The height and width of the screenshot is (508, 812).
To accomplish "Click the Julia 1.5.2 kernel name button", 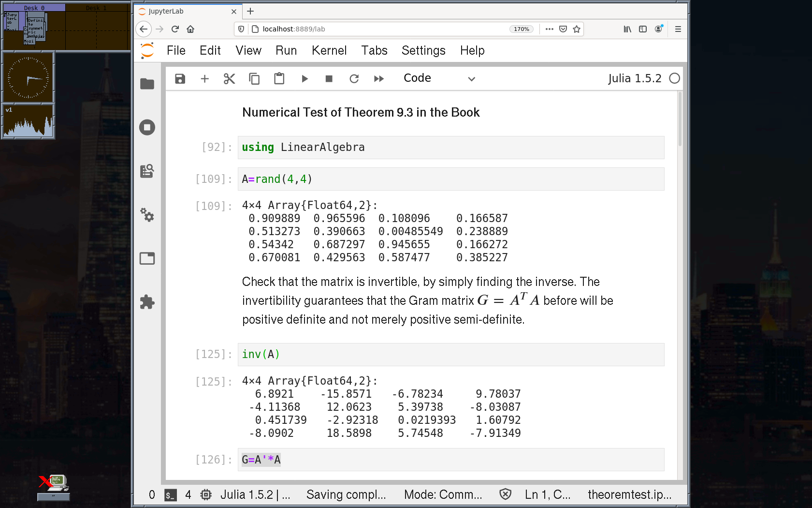I will [634, 78].
